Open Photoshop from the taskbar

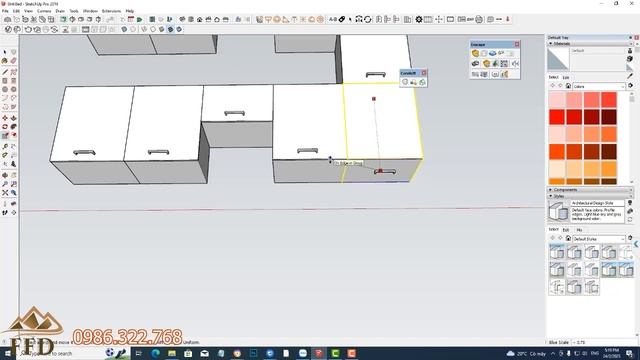[x=253, y=353]
